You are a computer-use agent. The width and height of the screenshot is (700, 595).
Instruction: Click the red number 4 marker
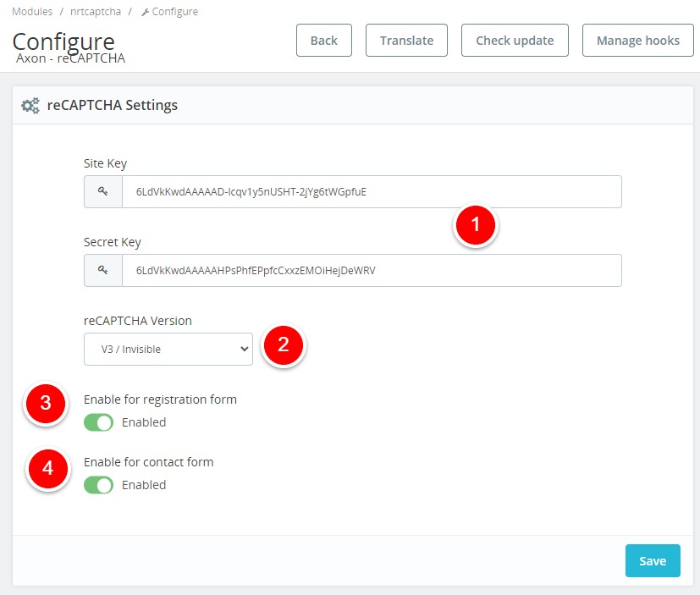48,468
